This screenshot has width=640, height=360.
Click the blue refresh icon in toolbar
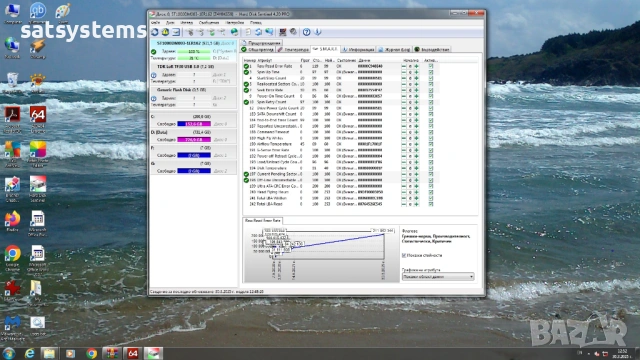155,32
